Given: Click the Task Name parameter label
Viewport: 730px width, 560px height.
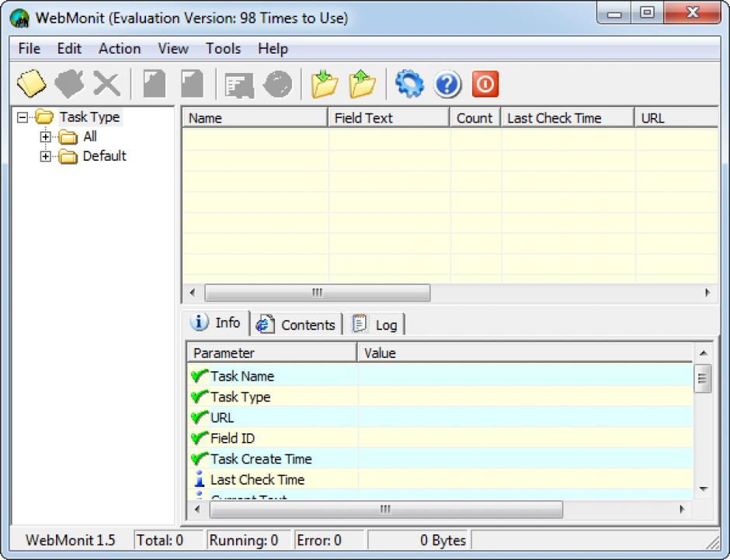Looking at the screenshot, I should 242,376.
